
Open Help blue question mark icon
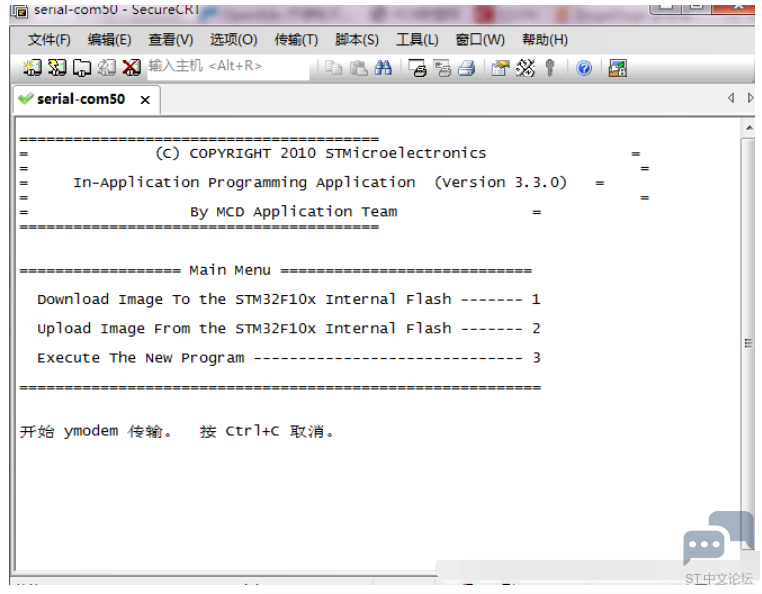(x=584, y=68)
